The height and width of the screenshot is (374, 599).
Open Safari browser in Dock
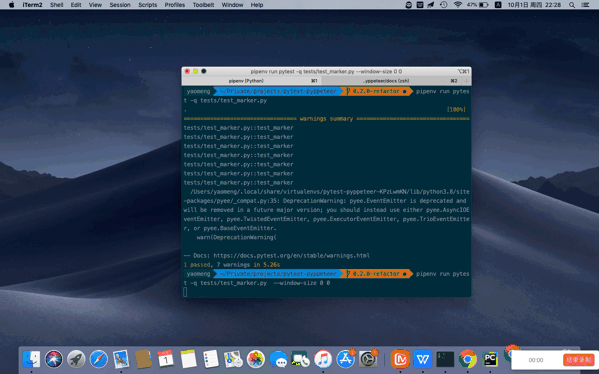(x=99, y=359)
